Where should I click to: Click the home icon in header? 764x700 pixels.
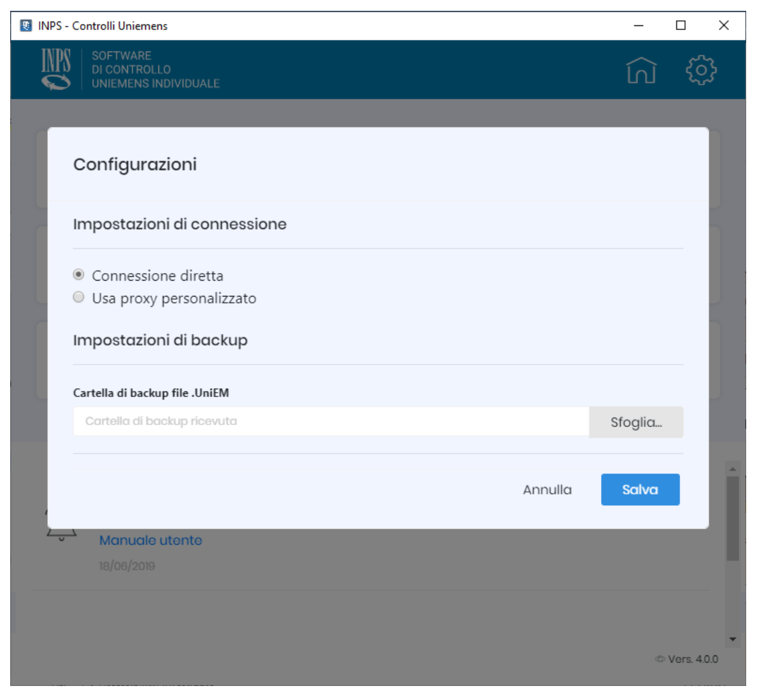click(x=640, y=70)
